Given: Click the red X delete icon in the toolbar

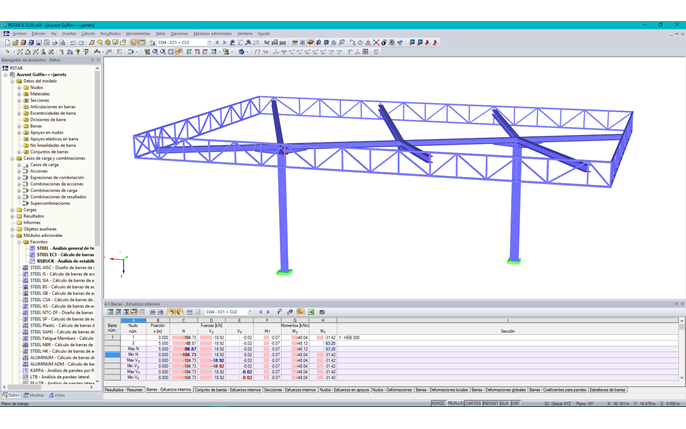Looking at the screenshot, I should [x=376, y=42].
